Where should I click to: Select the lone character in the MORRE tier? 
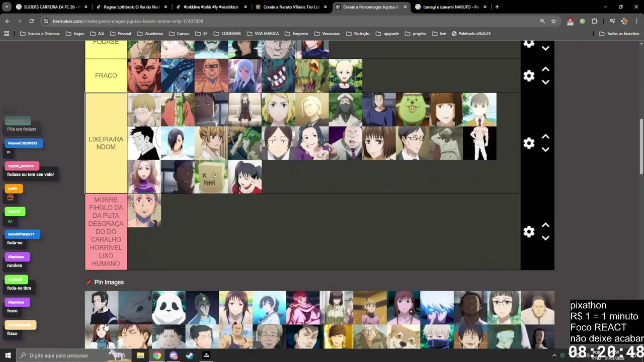(x=144, y=211)
